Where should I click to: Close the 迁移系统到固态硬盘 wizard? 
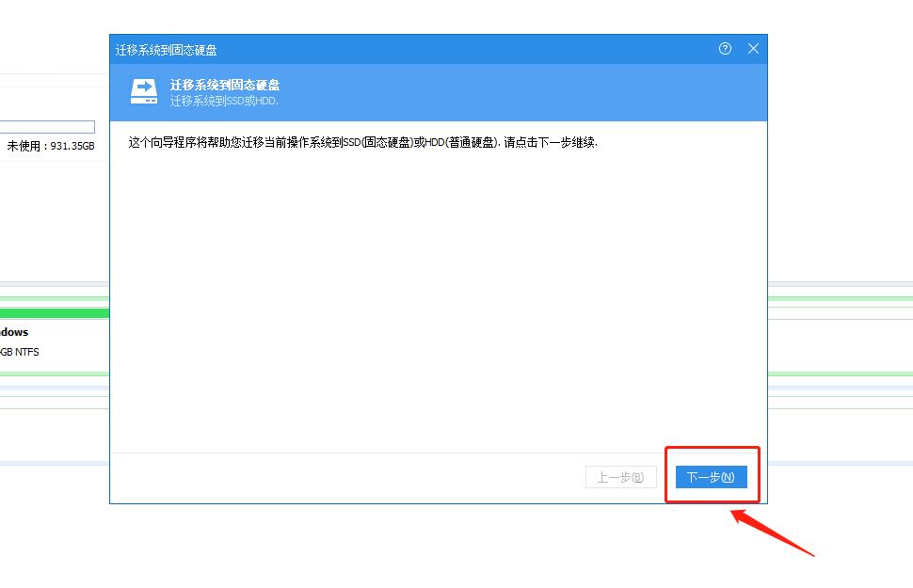[x=752, y=48]
